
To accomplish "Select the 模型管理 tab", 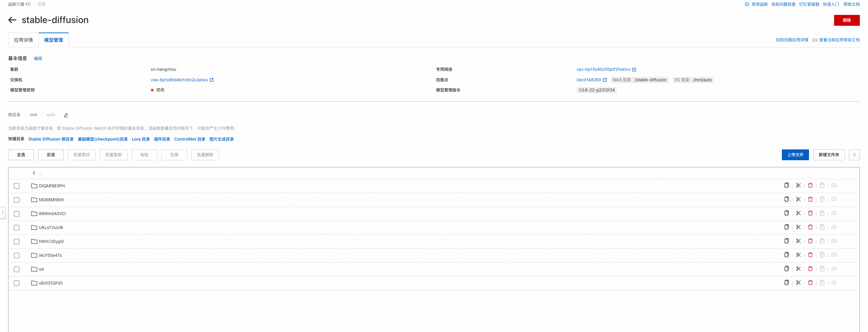I will click(54, 40).
